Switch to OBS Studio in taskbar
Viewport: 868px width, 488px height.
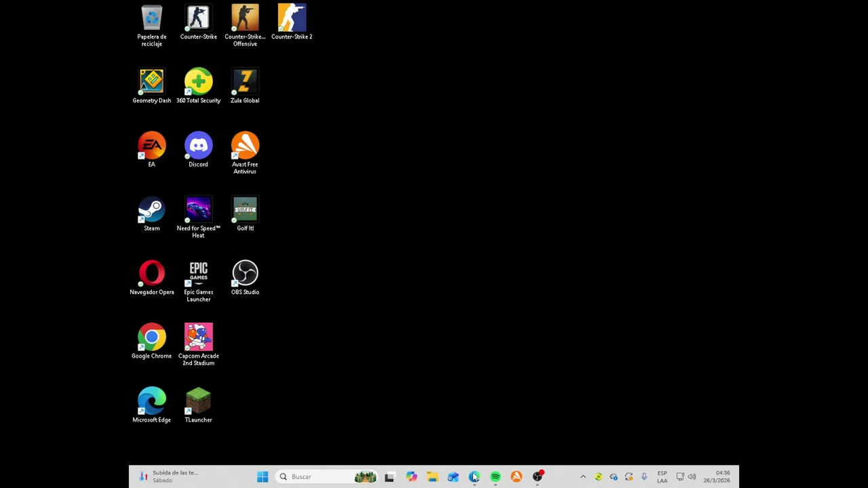point(538,476)
